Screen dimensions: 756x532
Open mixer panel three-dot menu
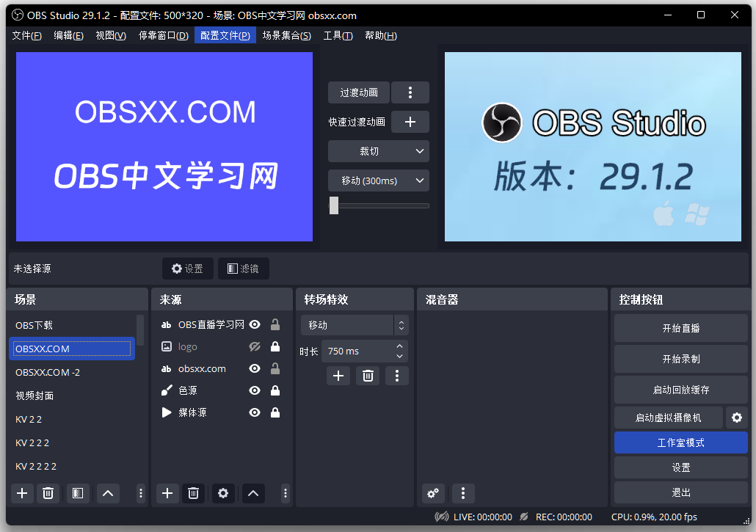pos(463,493)
